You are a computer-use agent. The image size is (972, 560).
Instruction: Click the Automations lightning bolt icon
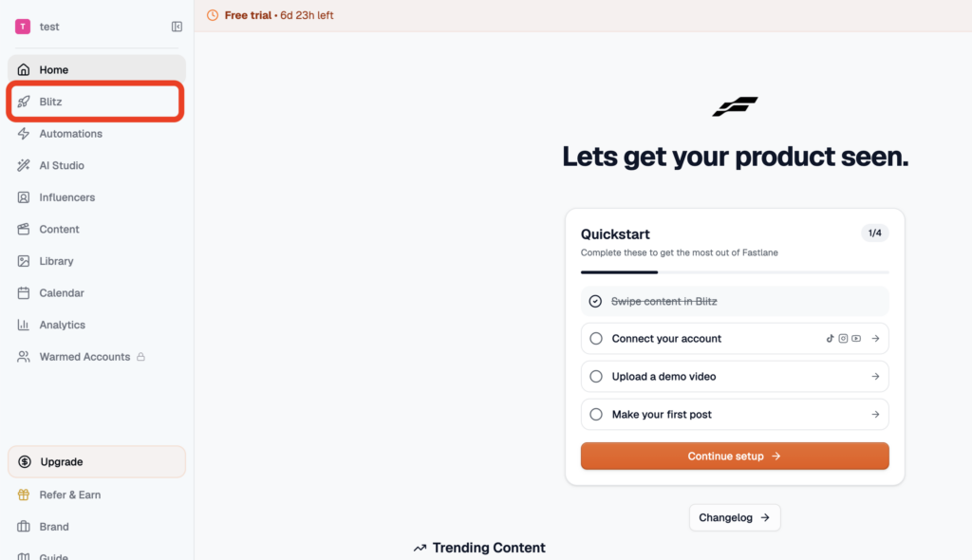coord(24,133)
